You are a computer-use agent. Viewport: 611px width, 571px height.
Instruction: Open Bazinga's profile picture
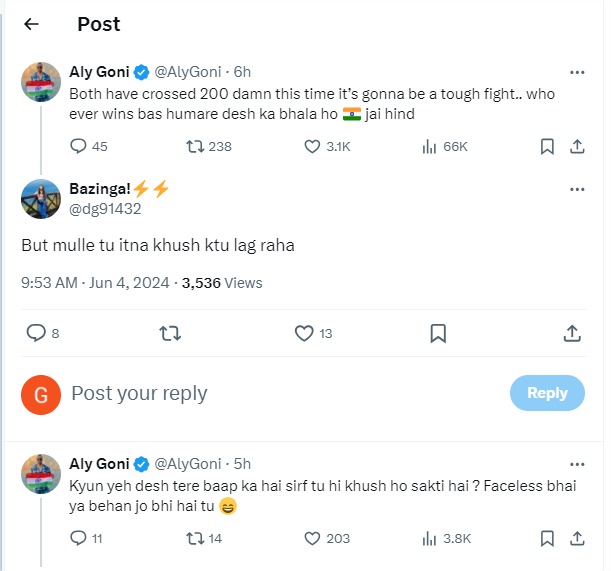click(40, 199)
